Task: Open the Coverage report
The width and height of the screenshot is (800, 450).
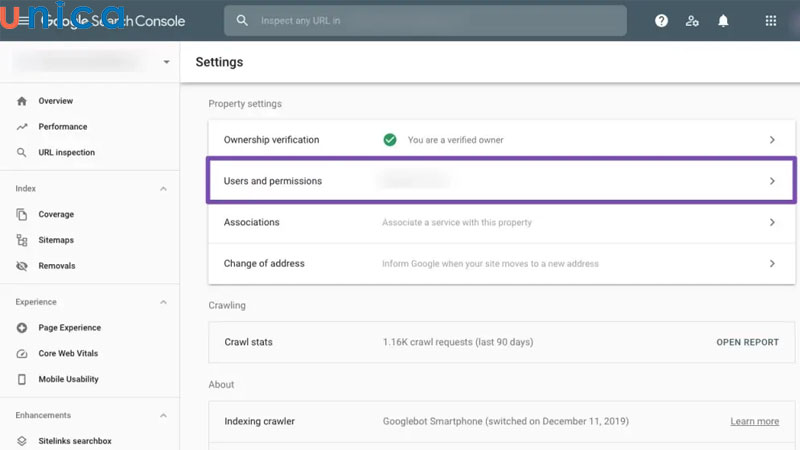Action: point(56,214)
